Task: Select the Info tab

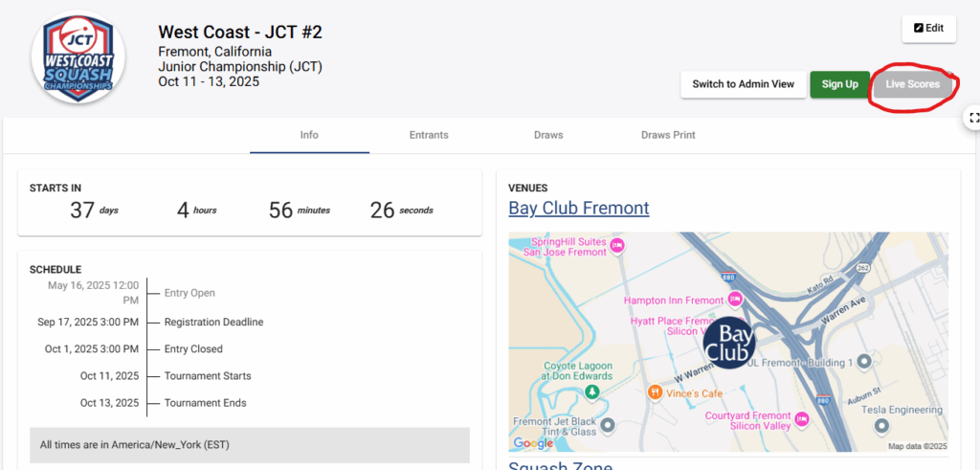Action: click(x=309, y=135)
